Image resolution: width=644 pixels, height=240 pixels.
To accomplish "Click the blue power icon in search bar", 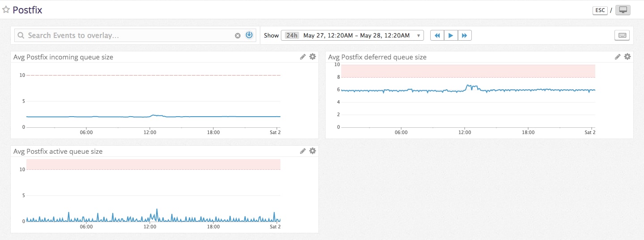I will pos(249,35).
